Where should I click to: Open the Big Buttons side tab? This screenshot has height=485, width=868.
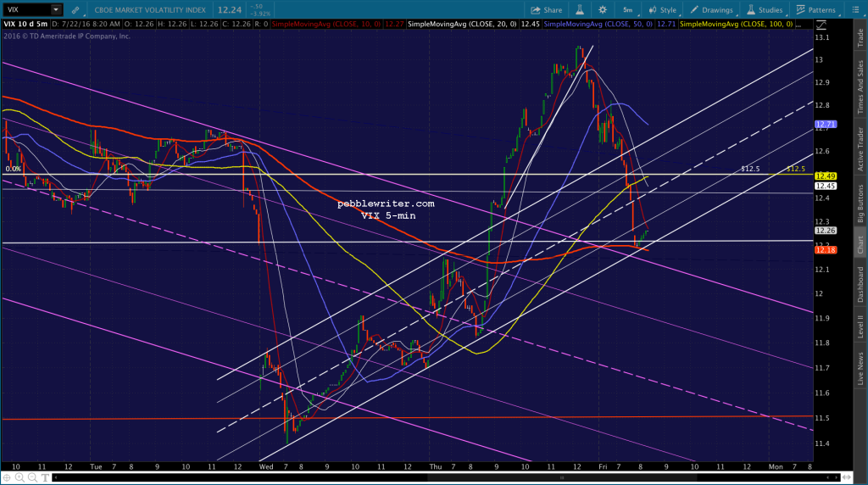pos(860,203)
